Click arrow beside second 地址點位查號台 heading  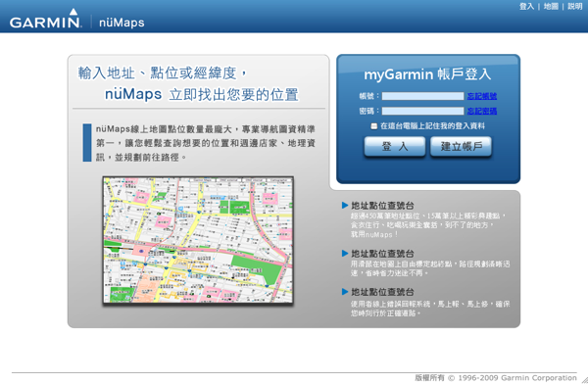click(x=345, y=254)
